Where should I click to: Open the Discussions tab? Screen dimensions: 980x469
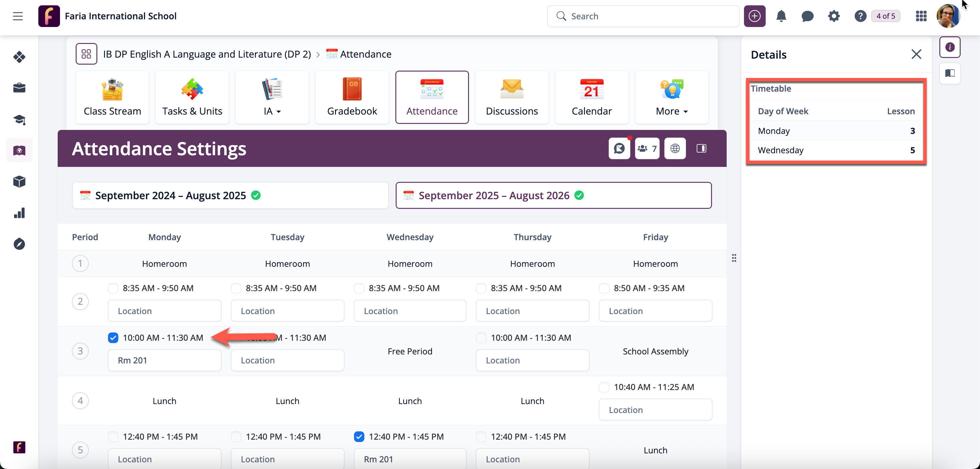click(512, 97)
